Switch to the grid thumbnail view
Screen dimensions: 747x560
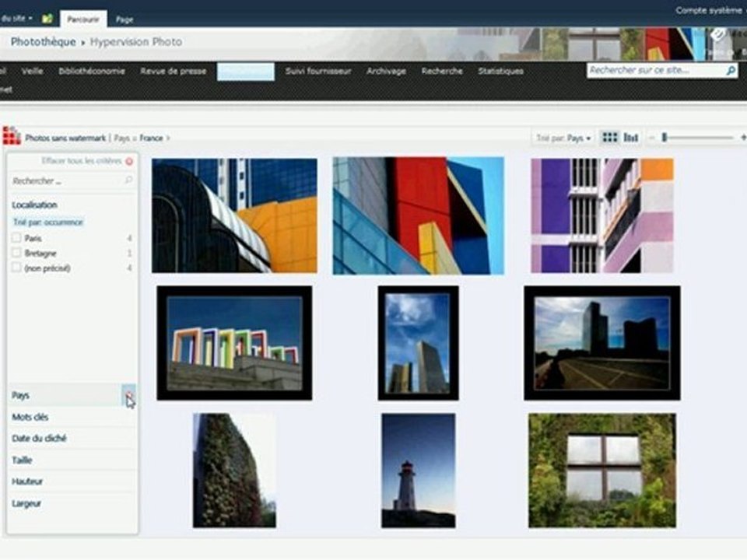pyautogui.click(x=610, y=138)
